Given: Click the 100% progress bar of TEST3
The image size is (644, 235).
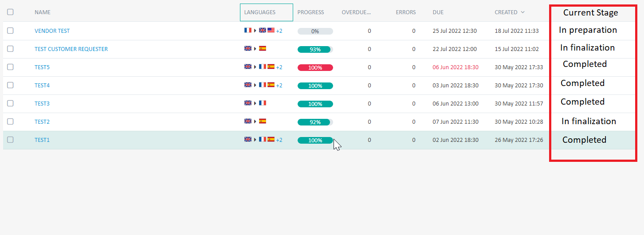Looking at the screenshot, I should pyautogui.click(x=315, y=104).
